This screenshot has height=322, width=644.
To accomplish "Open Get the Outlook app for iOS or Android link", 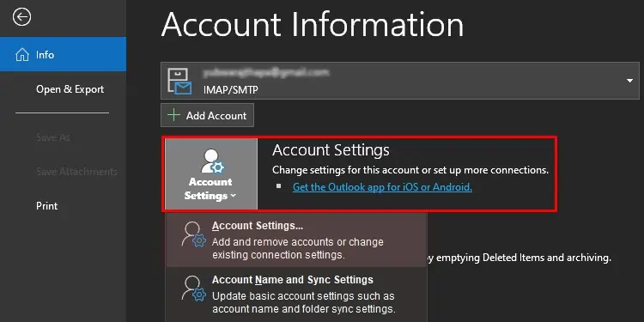I will [382, 187].
